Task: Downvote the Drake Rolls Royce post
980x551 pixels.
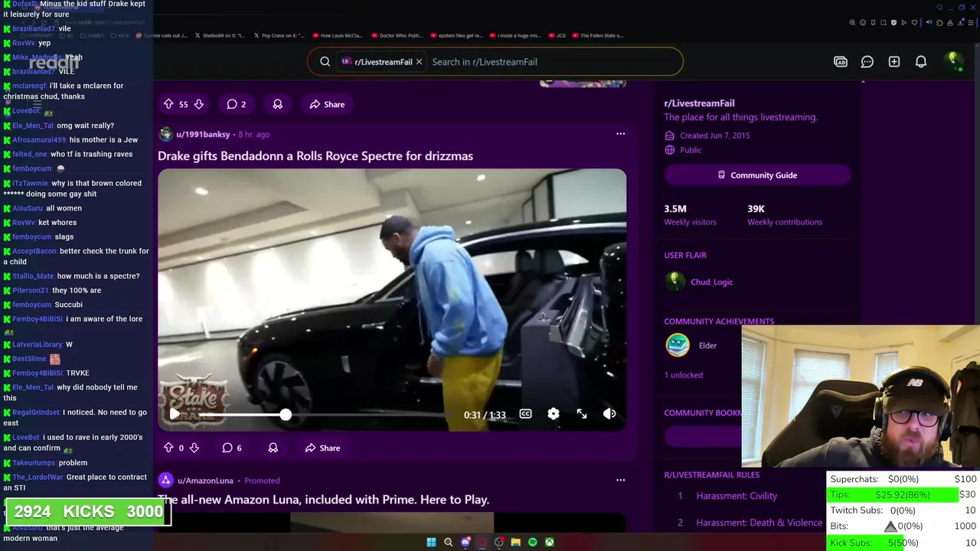Action: tap(194, 448)
